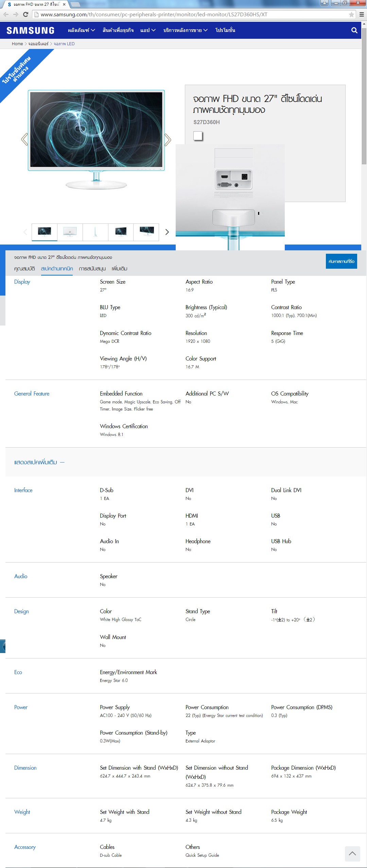Go to Home breadcrumb link
367x868 pixels.
(x=17, y=44)
